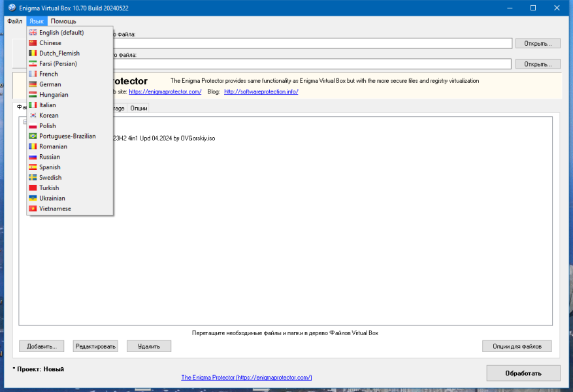Click the Обработать button
Image resolution: width=573 pixels, height=392 pixels.
point(523,373)
